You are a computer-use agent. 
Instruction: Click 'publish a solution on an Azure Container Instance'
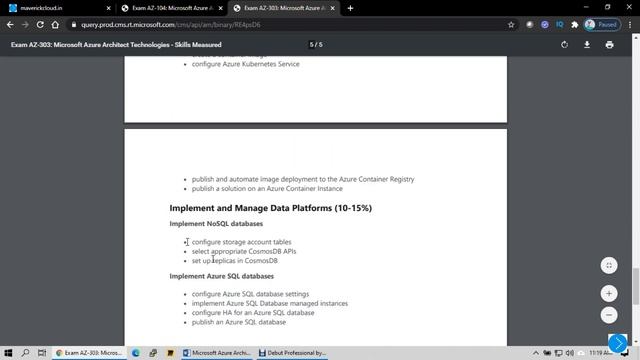point(267,189)
